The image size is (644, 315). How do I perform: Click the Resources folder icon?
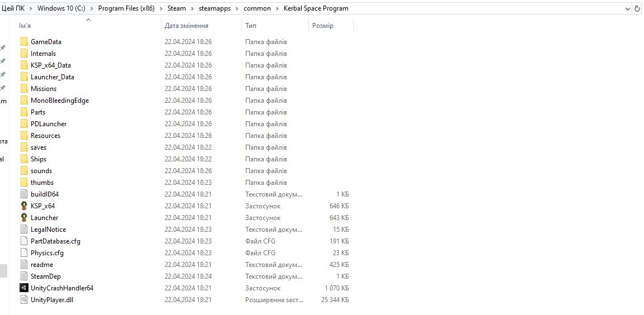(x=24, y=136)
